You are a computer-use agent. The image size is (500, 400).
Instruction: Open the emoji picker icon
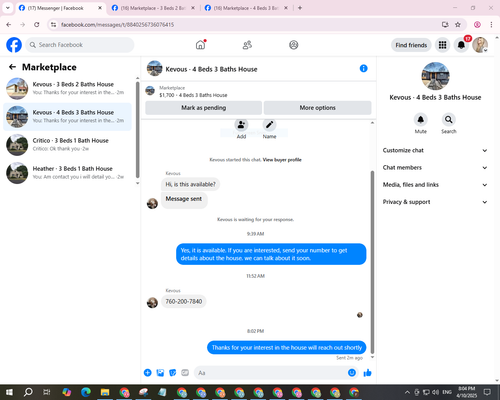click(x=352, y=373)
